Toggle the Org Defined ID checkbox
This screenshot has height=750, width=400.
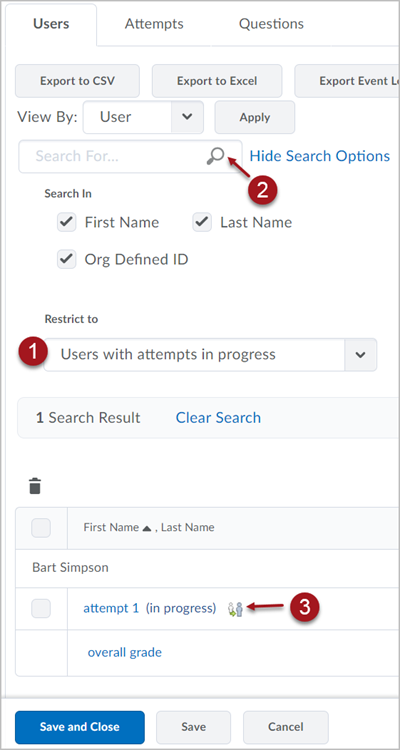coord(67,259)
